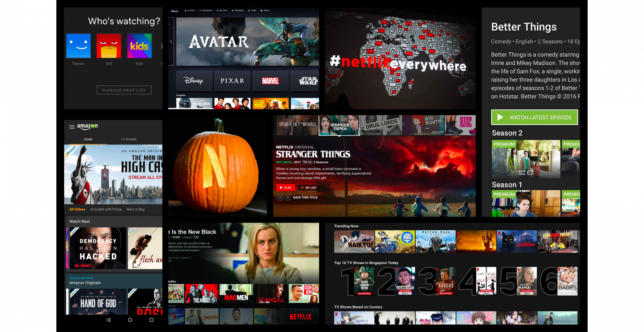The height and width of the screenshot is (332, 644).
Task: Open Babies, ranked number 6
Action: click(567, 281)
